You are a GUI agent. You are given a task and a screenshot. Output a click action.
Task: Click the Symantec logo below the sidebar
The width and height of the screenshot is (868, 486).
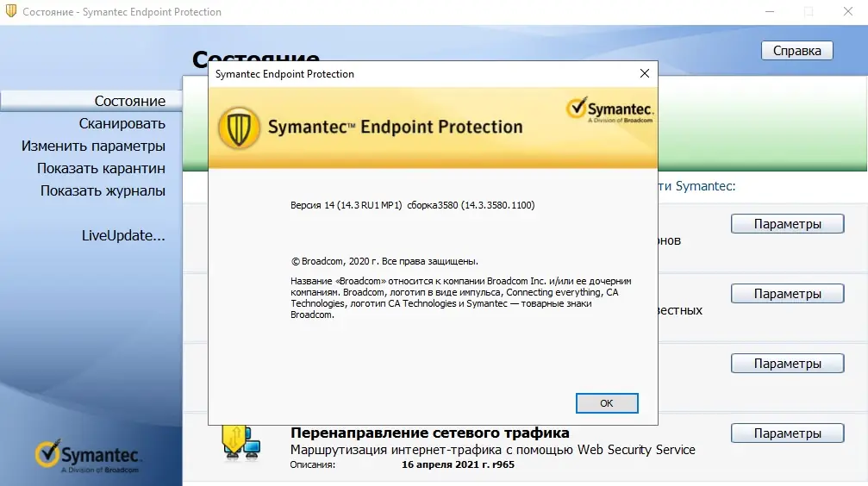pos(89,458)
